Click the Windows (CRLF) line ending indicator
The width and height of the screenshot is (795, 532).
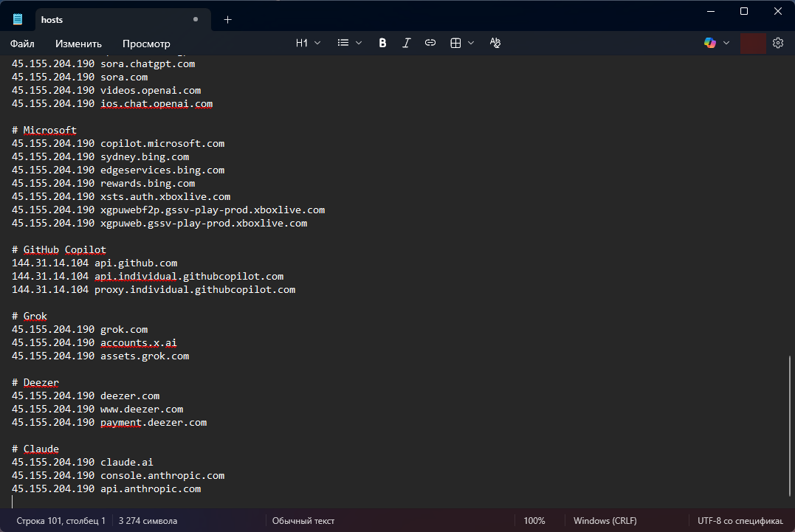click(x=602, y=521)
